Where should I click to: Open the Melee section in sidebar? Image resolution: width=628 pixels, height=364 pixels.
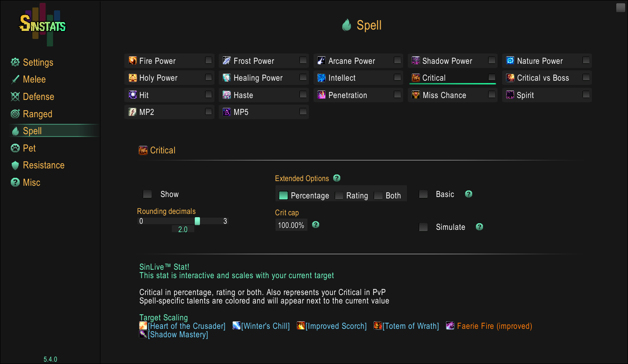pos(34,80)
